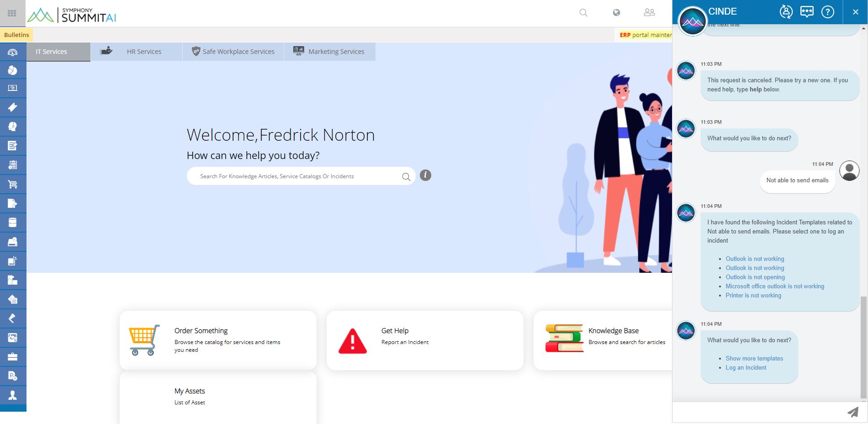Open the monitor icon in left sidebar
The height and width of the screenshot is (424, 868).
(x=13, y=88)
